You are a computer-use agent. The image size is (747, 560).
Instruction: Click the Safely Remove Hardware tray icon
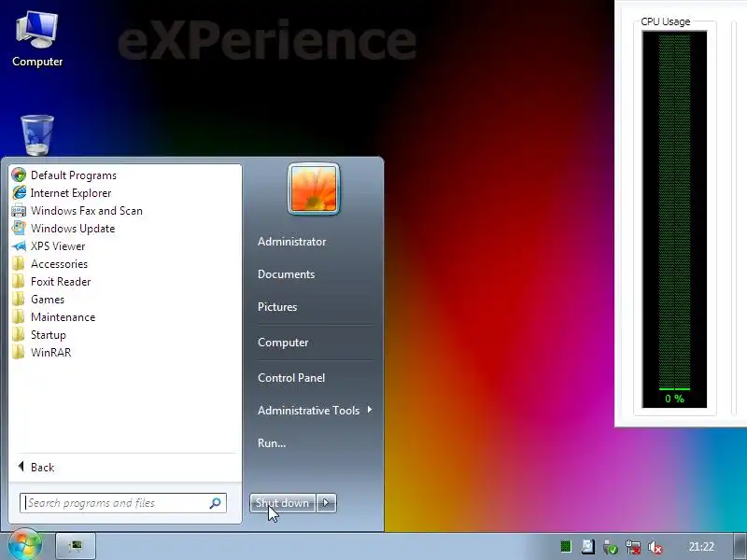point(611,547)
